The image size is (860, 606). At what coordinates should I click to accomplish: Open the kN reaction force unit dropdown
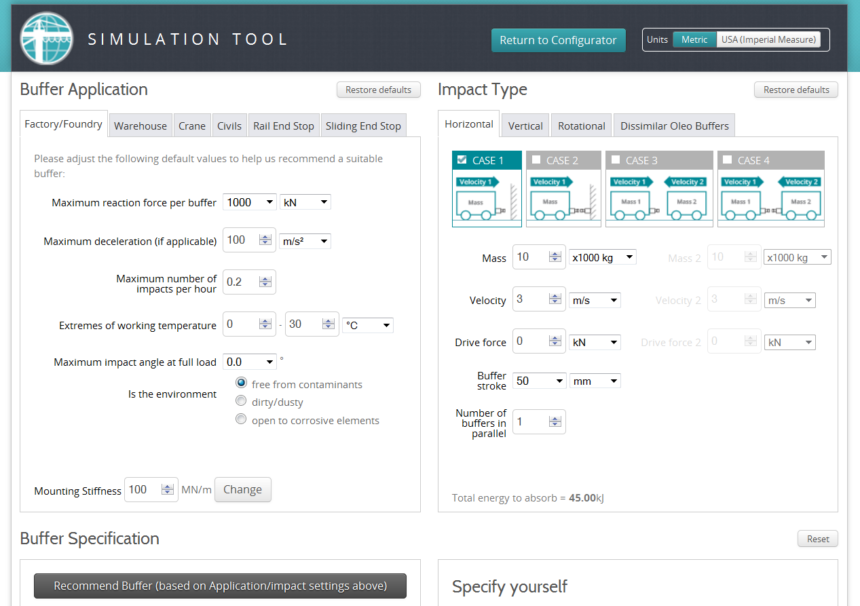pyautogui.click(x=305, y=202)
